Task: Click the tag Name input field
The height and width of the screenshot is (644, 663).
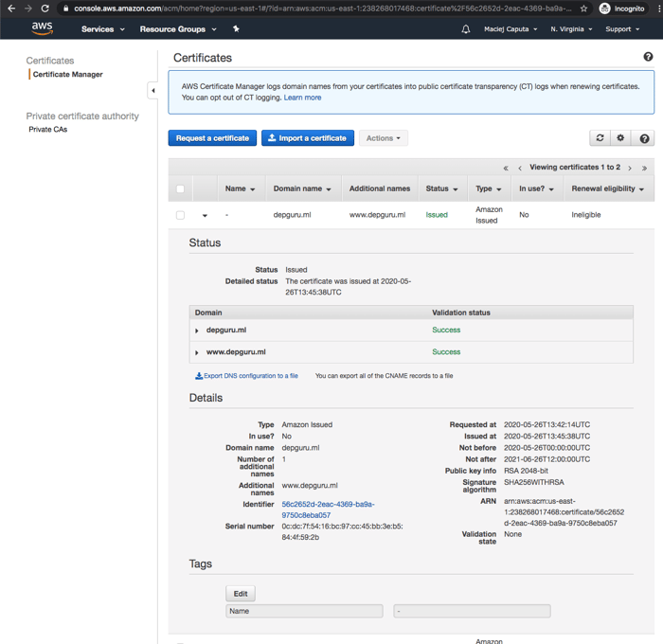Action: coord(304,612)
